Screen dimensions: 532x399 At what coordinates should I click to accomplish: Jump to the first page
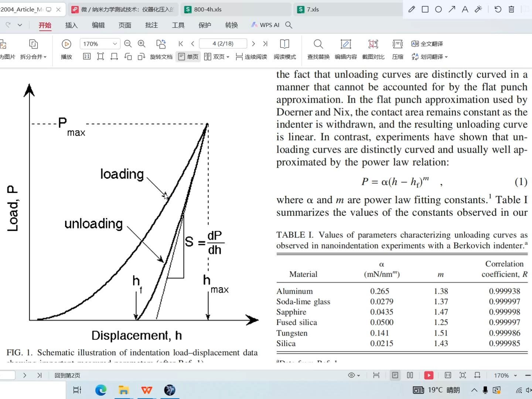click(181, 44)
